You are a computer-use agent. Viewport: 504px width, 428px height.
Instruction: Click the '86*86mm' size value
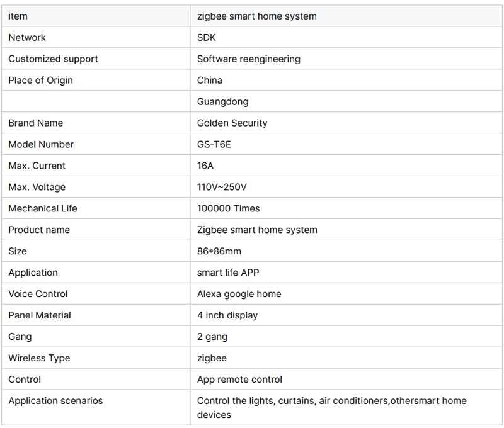pos(219,251)
